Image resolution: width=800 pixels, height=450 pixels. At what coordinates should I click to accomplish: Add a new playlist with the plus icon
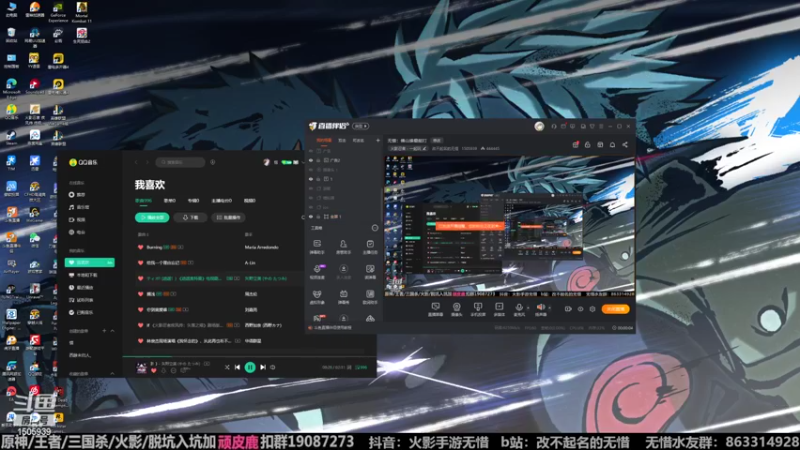coord(104,331)
